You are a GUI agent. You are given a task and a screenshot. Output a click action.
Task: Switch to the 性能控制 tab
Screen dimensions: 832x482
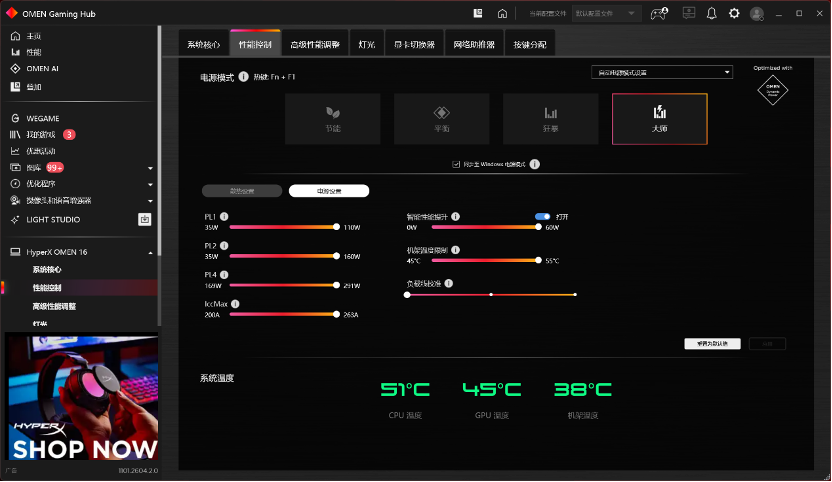point(255,43)
